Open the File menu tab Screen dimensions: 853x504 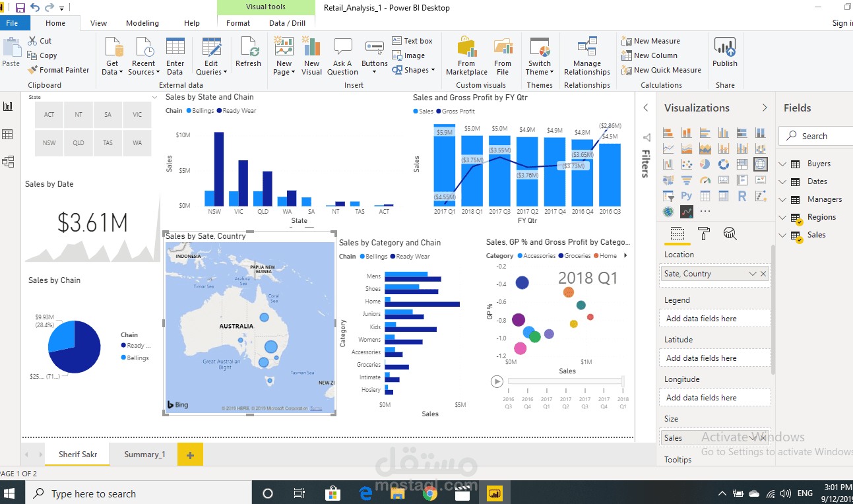point(13,23)
